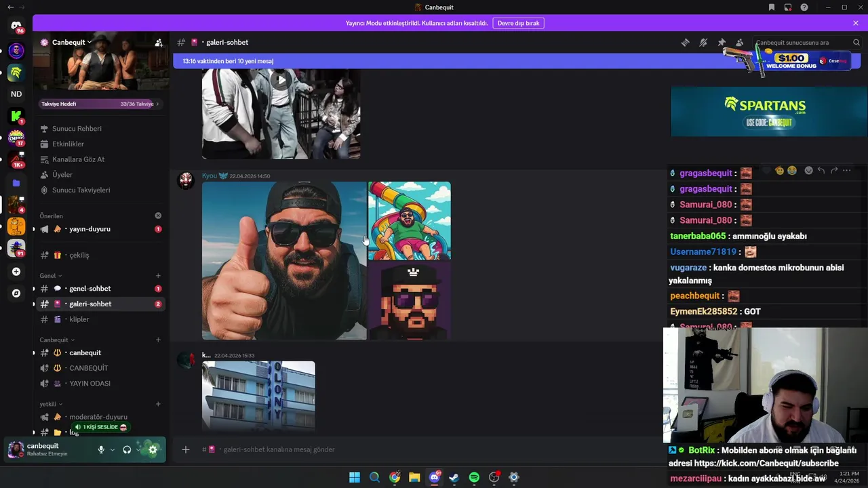
Task: Open Steam from the taskbar
Action: (454, 477)
